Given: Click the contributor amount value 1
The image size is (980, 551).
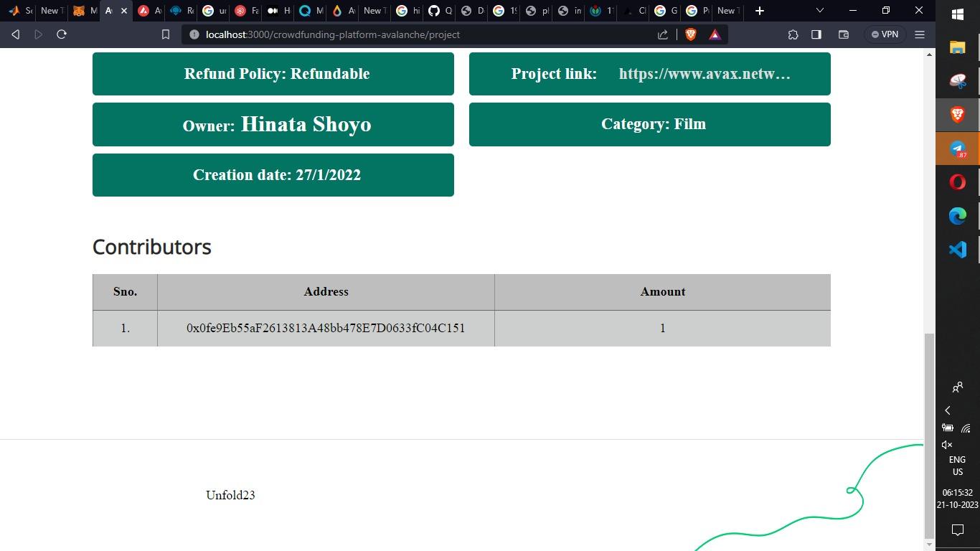Looking at the screenshot, I should 663,328.
